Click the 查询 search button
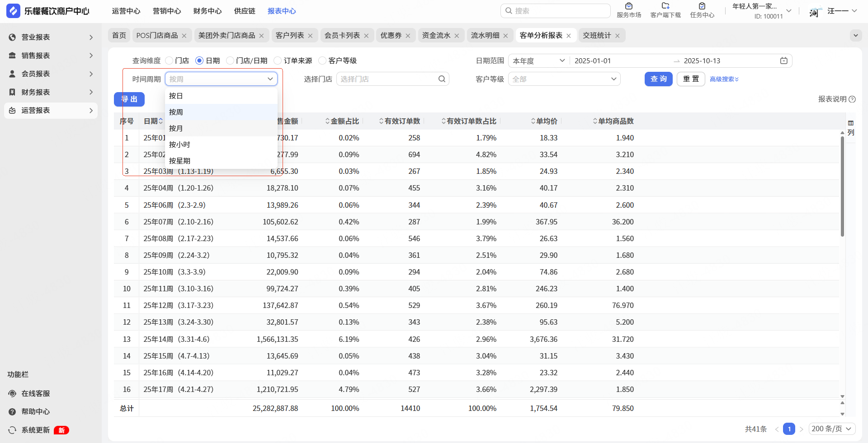This screenshot has width=868, height=443. coord(658,79)
